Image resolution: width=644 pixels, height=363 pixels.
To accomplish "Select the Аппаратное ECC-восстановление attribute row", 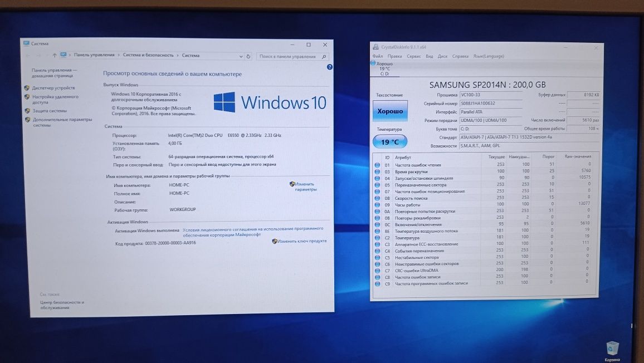I will click(x=484, y=244).
